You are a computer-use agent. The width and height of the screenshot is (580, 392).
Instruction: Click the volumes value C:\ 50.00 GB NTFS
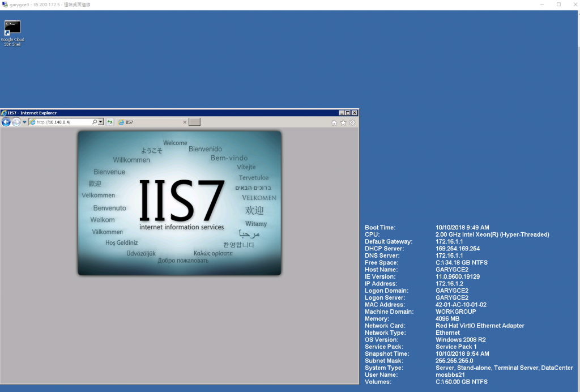461,382
